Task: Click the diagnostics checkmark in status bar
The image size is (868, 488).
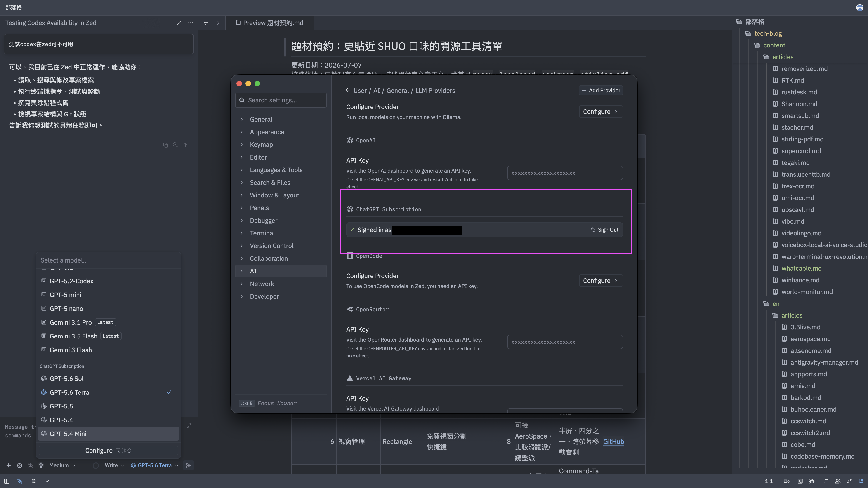Action: [47, 481]
